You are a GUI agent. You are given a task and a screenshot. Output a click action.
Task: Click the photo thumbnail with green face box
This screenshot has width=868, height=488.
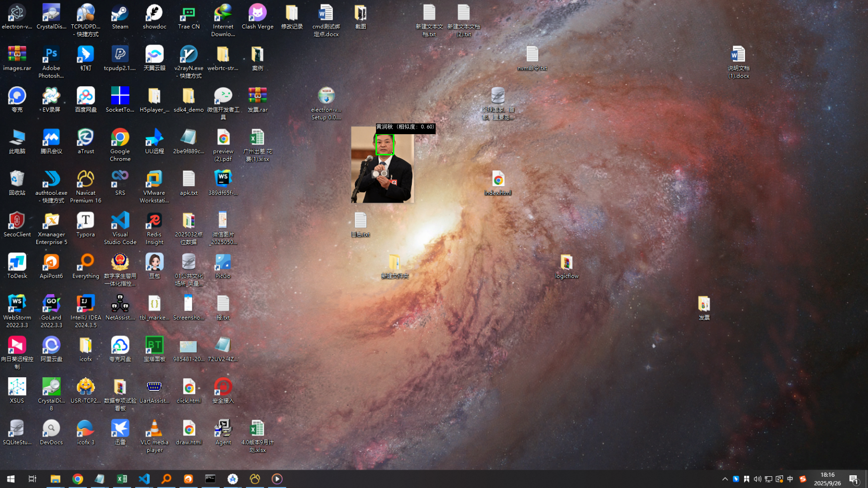point(382,165)
